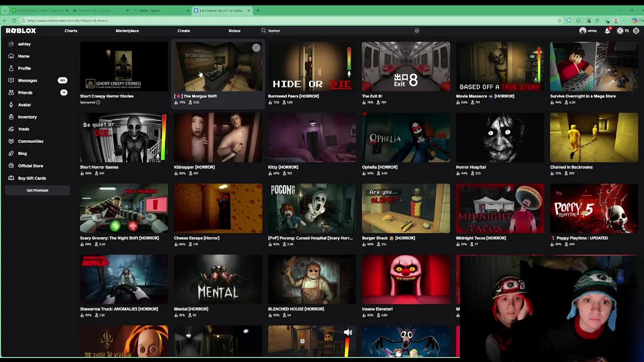644x362 pixels.
Task: Open the settings gear in the Roblox header
Action: 636,31
